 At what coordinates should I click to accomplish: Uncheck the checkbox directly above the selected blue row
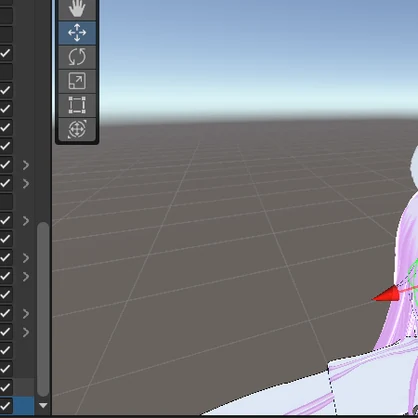(6, 387)
